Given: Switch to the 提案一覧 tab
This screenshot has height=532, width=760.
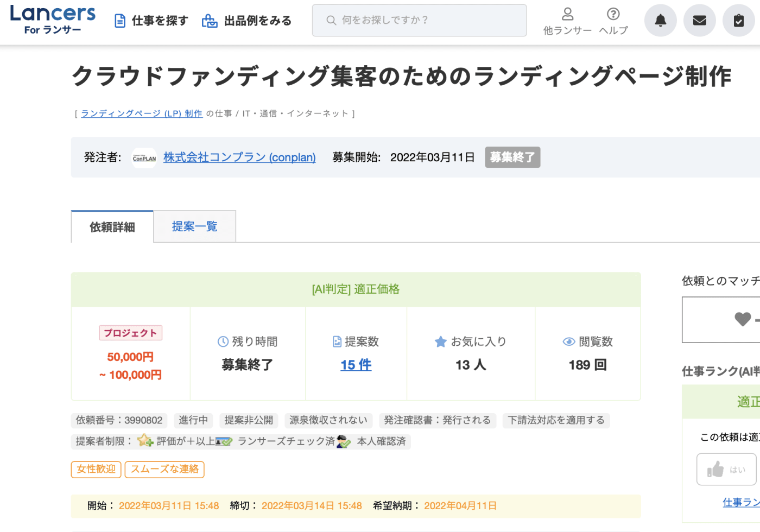Looking at the screenshot, I should (x=194, y=226).
